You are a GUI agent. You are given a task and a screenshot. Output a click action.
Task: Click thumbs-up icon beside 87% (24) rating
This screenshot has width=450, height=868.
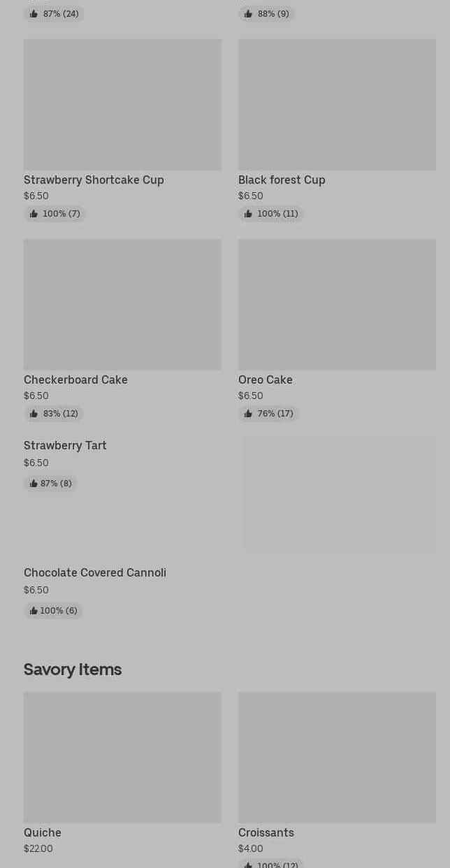[34, 14]
